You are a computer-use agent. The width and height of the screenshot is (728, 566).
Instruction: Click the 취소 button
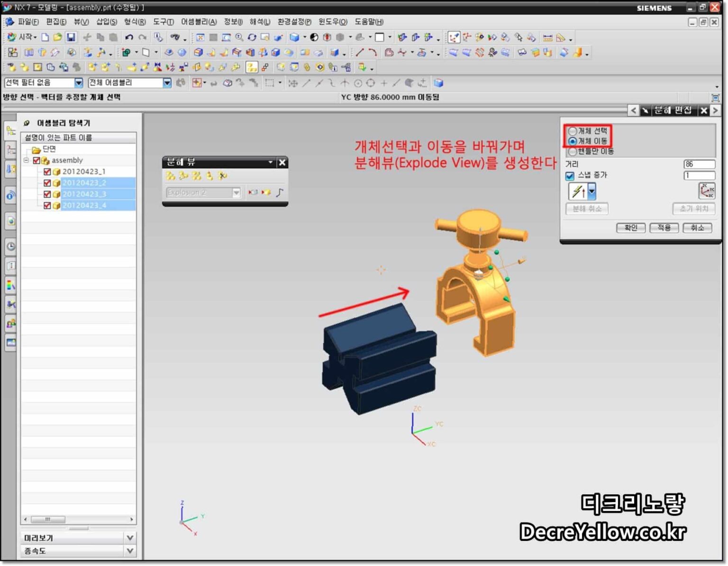(x=697, y=228)
